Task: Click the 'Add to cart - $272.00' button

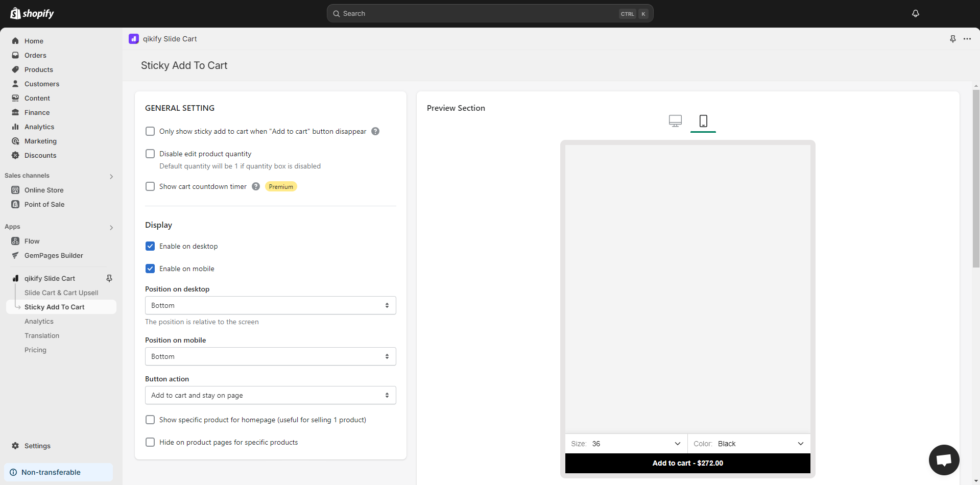Action: coord(687,463)
